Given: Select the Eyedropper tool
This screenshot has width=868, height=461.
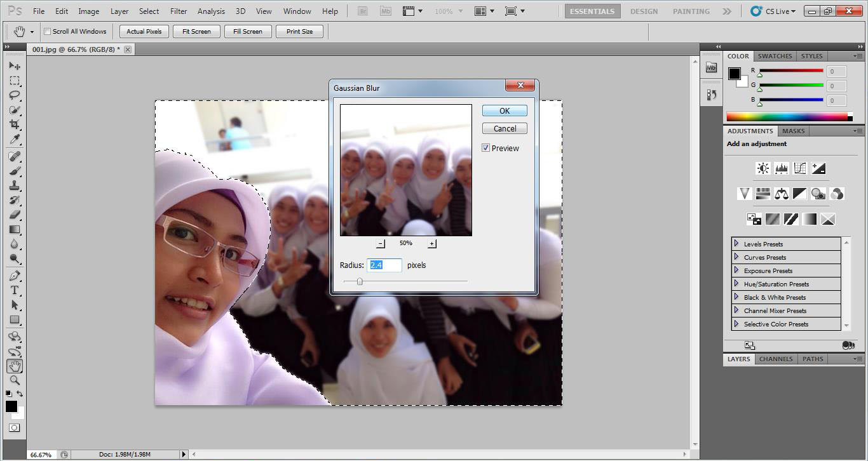Looking at the screenshot, I should (14, 140).
